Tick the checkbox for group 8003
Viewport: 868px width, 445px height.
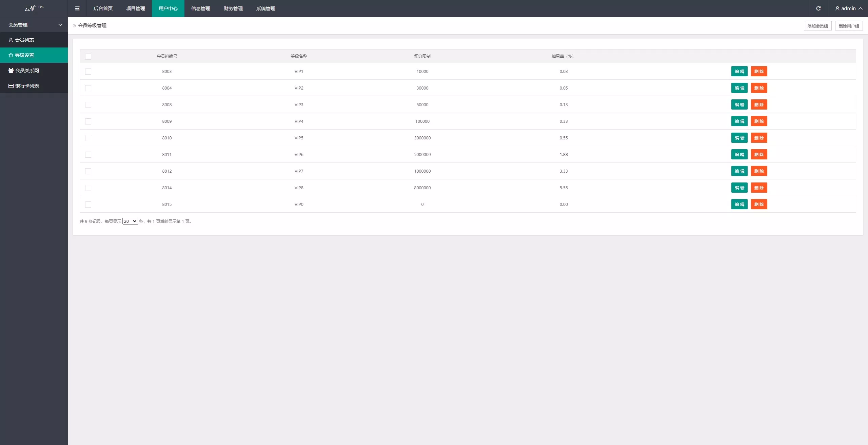[88, 72]
